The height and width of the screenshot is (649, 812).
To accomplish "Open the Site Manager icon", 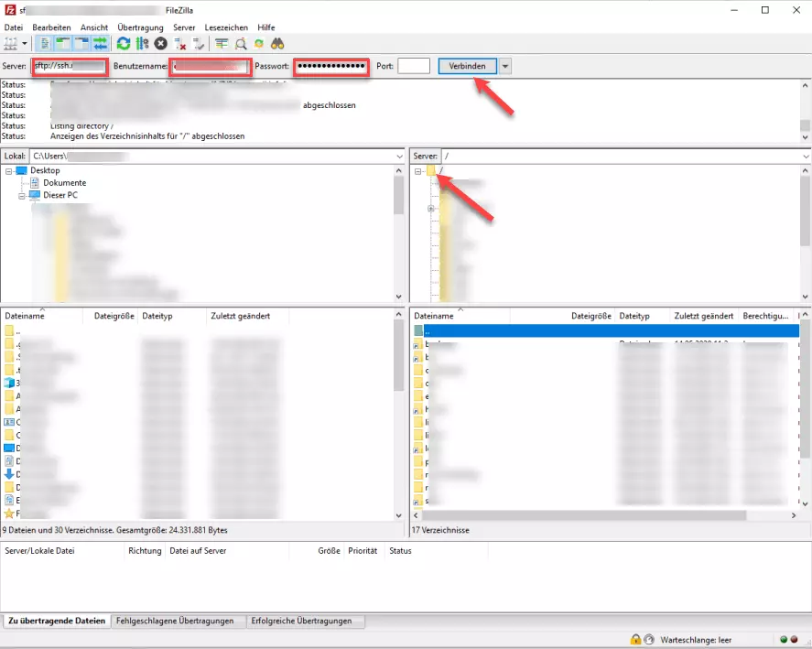I will click(x=10, y=44).
